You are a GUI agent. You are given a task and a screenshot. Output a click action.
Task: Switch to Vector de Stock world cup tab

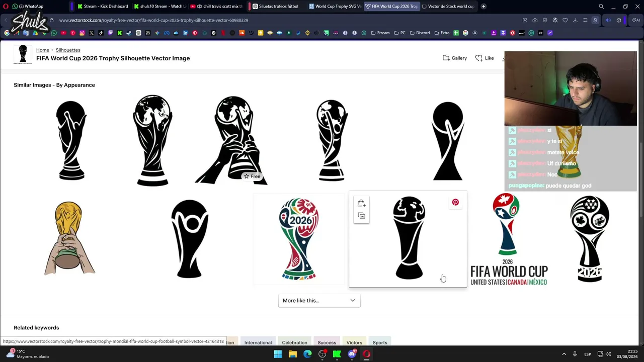(x=449, y=7)
